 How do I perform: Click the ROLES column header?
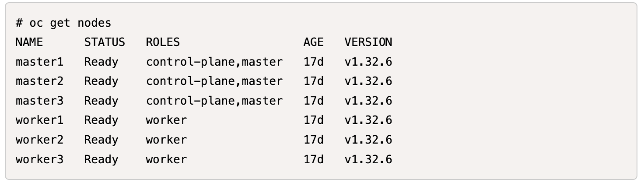tap(163, 42)
